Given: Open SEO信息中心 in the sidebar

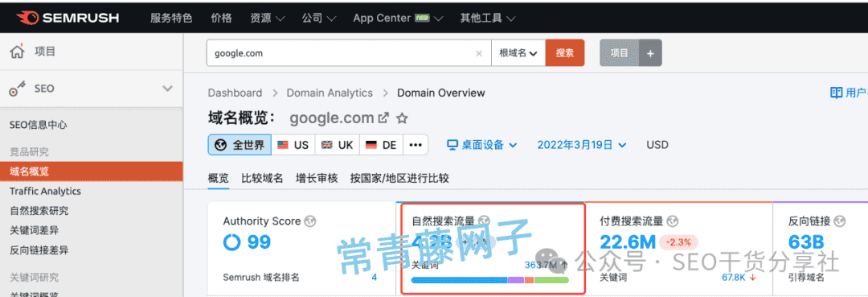Looking at the screenshot, I should pyautogui.click(x=39, y=126).
